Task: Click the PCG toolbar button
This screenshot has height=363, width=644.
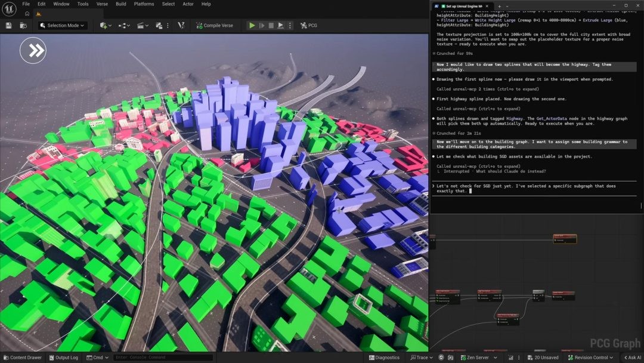Action: 309,26
